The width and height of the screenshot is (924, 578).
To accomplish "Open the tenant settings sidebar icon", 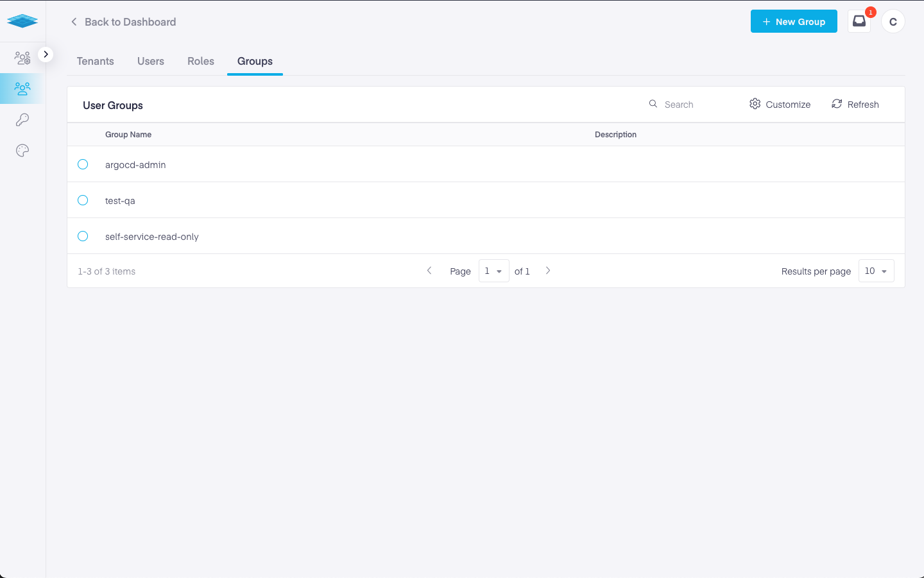I will click(22, 58).
